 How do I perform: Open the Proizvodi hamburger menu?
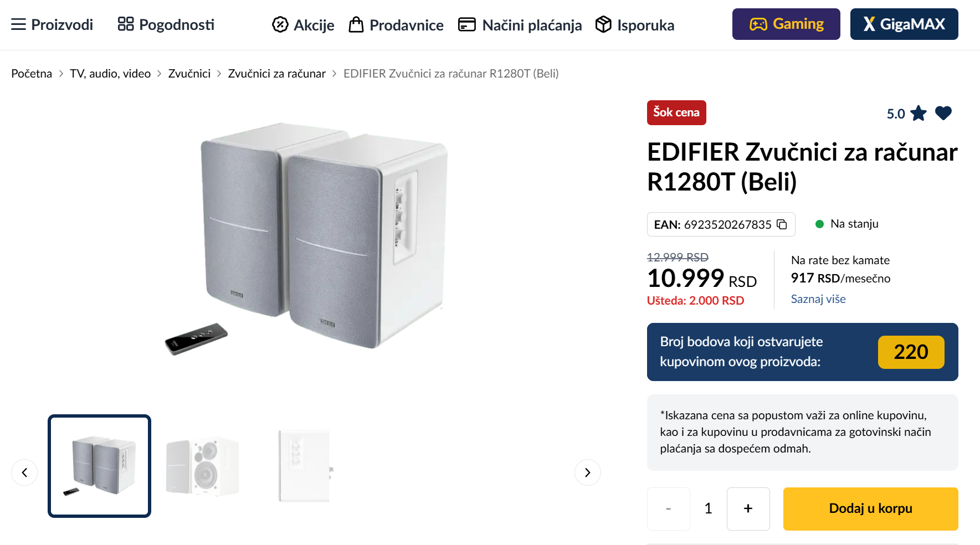pyautogui.click(x=18, y=24)
